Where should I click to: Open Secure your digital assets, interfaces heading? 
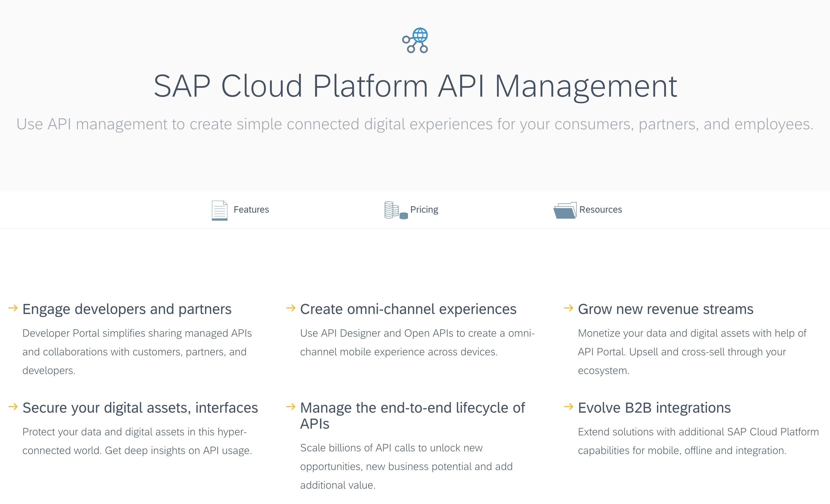(140, 408)
